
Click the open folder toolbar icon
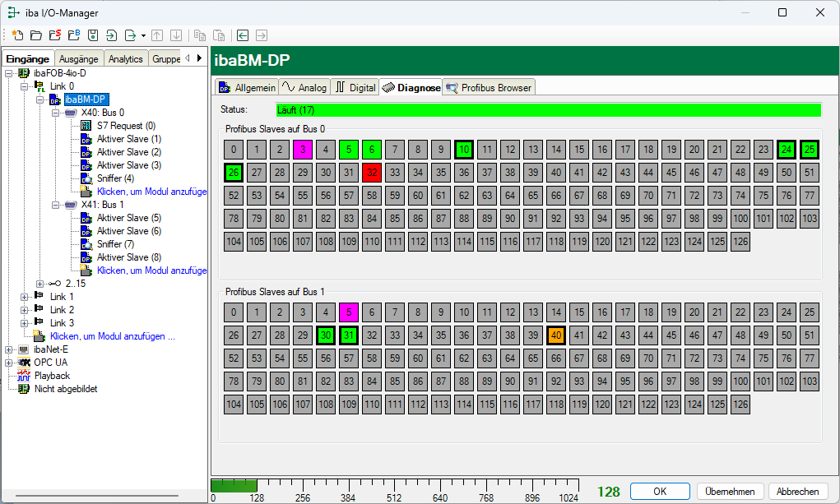point(35,35)
